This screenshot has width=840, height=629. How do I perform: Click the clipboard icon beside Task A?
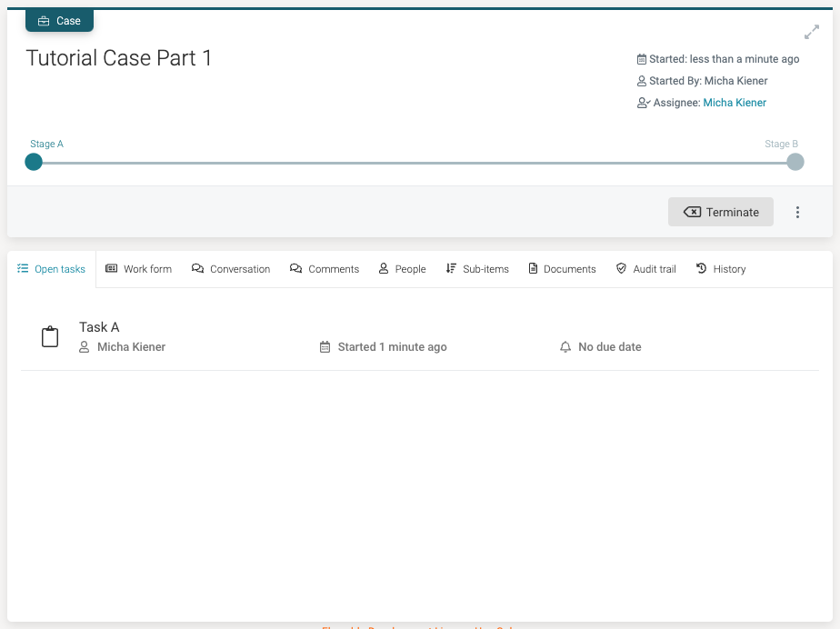50,337
